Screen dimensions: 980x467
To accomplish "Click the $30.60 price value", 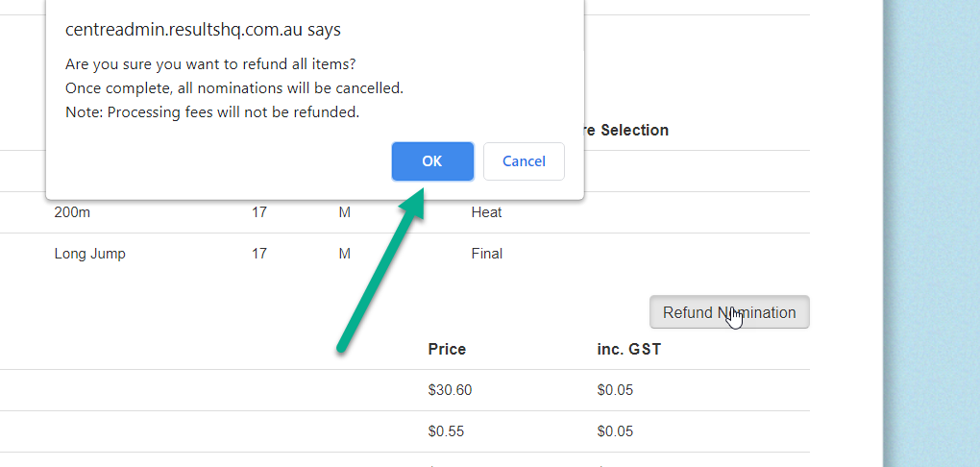I will (450, 390).
